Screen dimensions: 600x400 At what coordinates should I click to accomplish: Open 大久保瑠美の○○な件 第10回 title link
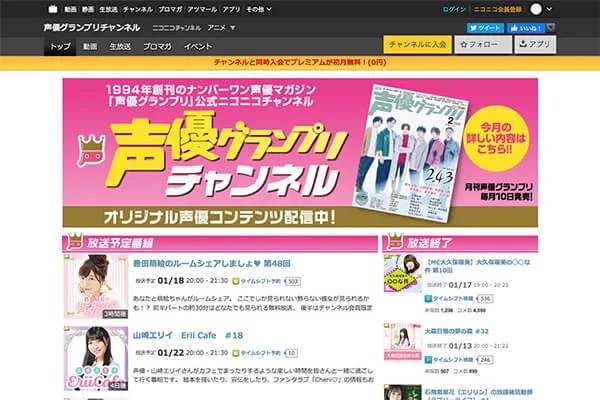click(478, 266)
